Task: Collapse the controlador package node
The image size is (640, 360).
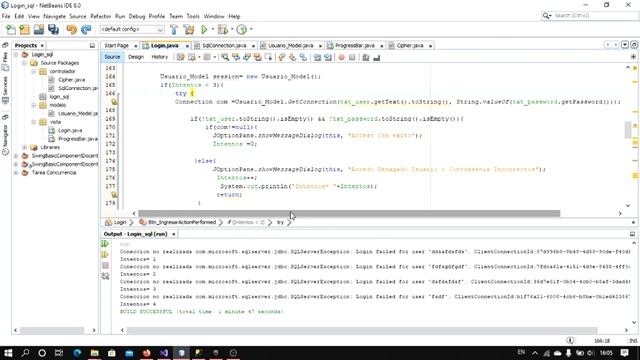Action: 34,71
